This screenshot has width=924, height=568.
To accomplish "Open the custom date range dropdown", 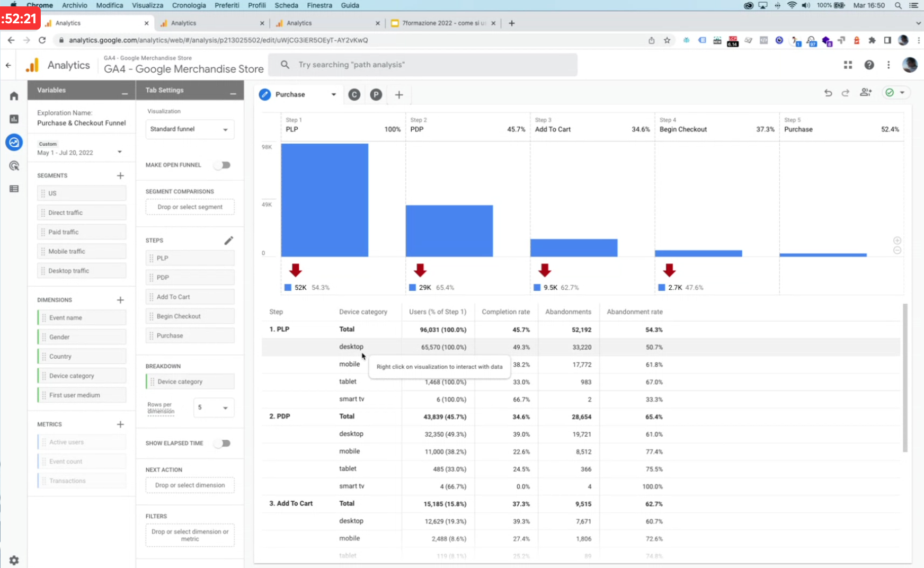I will (120, 152).
